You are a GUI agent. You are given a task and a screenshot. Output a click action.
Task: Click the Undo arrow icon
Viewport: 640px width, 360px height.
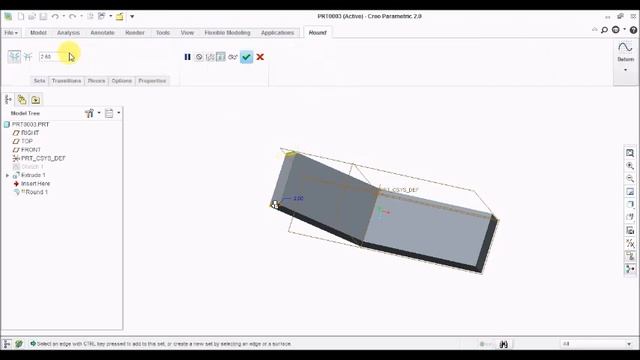pyautogui.click(x=55, y=16)
